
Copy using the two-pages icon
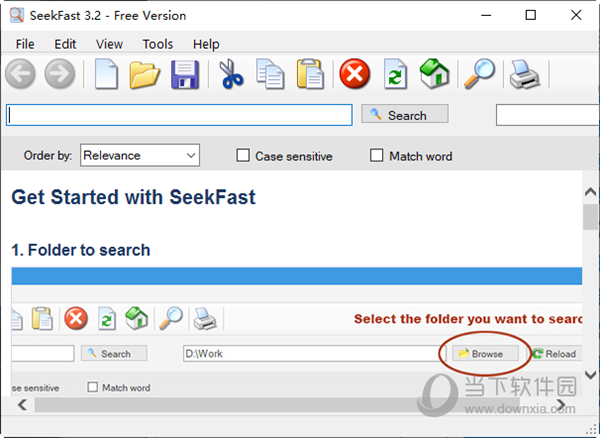pos(270,74)
